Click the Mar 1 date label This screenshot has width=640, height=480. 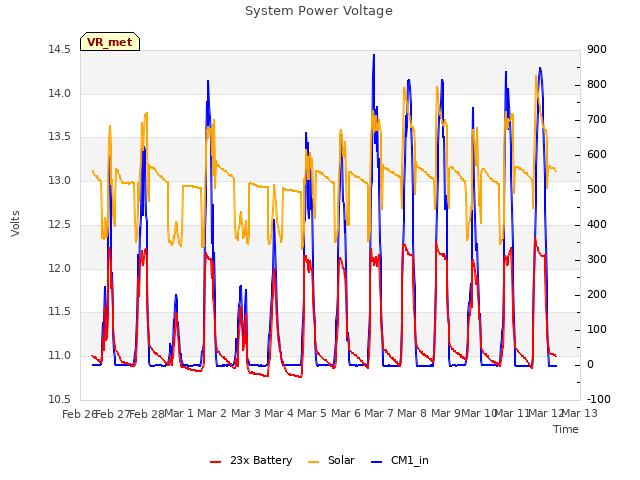point(179,414)
